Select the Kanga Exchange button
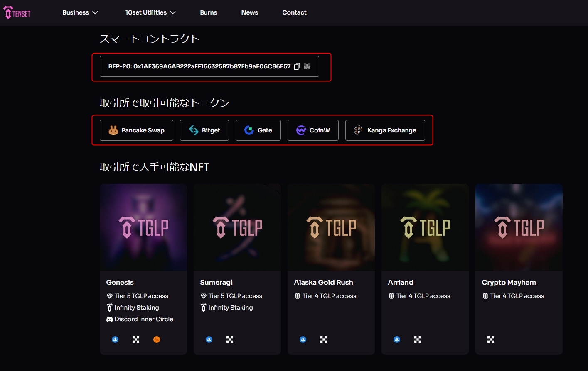588x371 pixels. pos(385,130)
